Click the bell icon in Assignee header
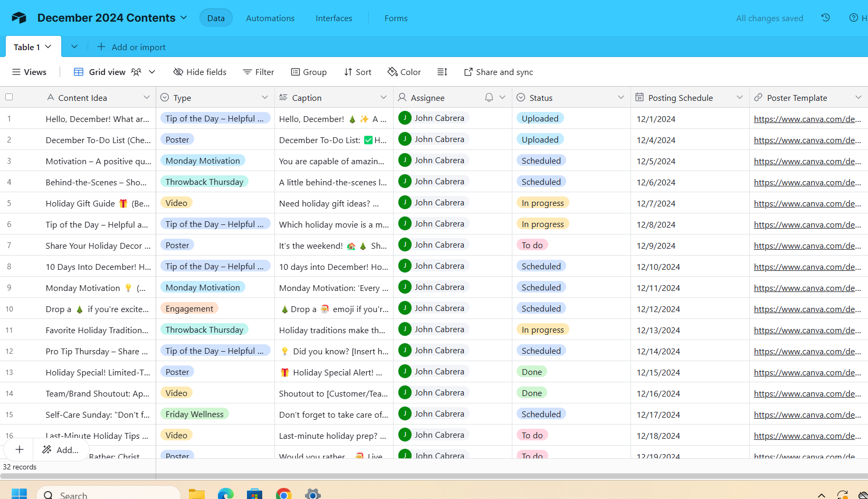This screenshot has height=499, width=868. tap(489, 97)
